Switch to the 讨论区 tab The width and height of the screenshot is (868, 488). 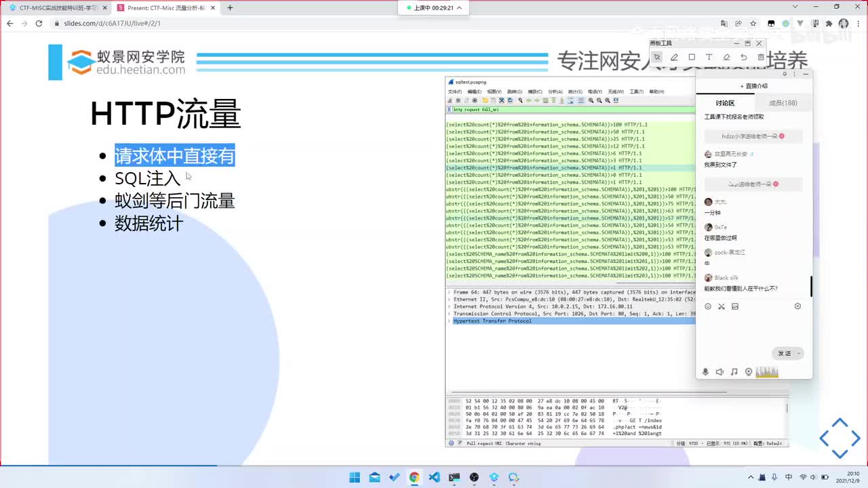pyautogui.click(x=725, y=103)
